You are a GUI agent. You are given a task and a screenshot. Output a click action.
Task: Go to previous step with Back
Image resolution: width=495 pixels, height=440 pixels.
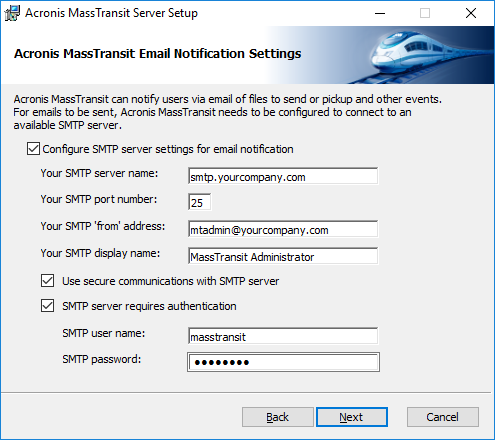[278, 417]
